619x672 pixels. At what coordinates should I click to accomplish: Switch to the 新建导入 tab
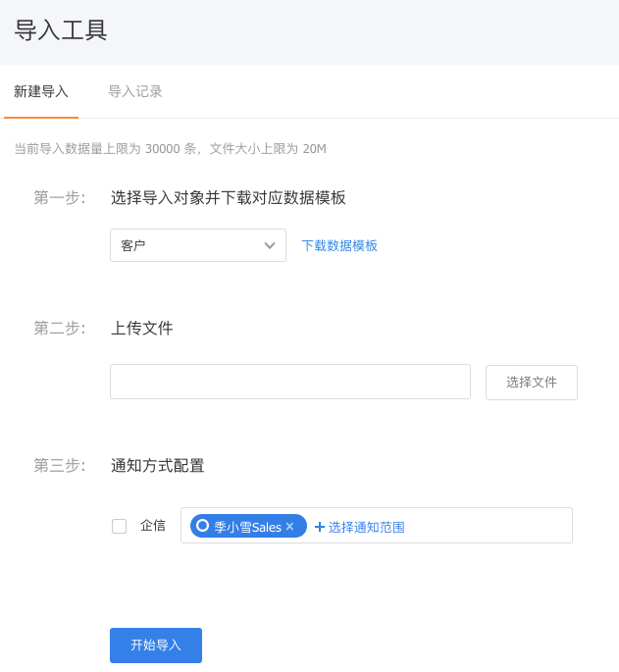pos(41,91)
